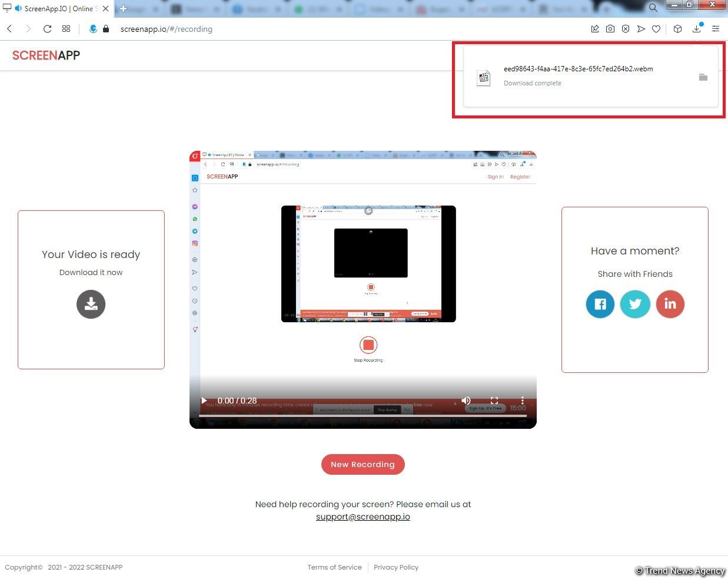Click the 'Your Video is ready' heading

pyautogui.click(x=91, y=254)
